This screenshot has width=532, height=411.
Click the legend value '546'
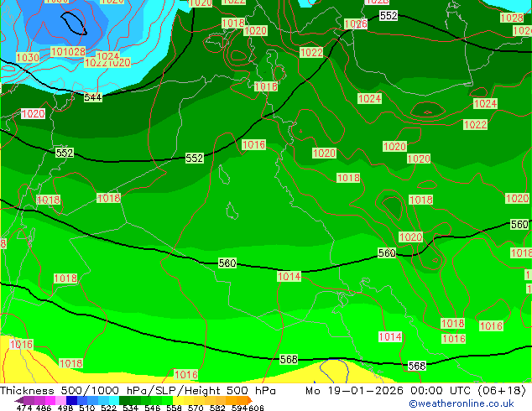point(153,408)
